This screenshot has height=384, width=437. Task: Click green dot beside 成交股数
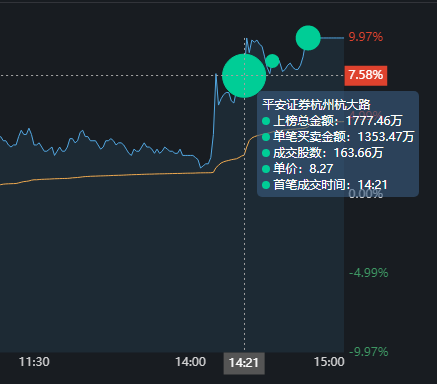(266, 153)
